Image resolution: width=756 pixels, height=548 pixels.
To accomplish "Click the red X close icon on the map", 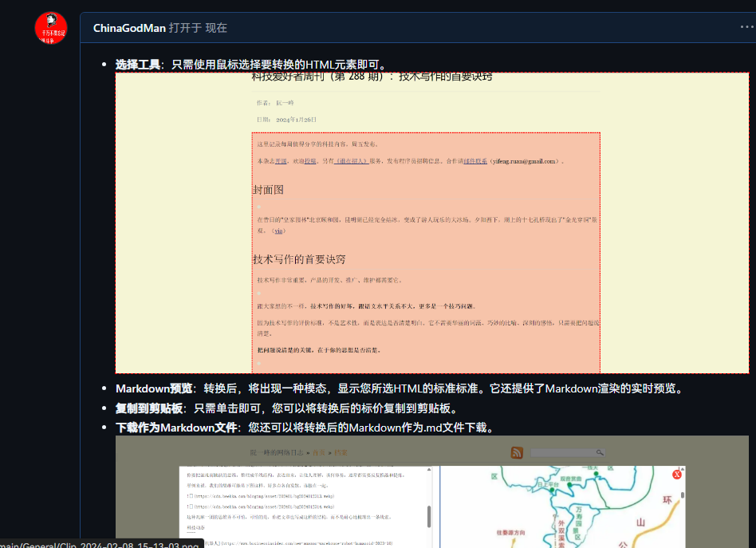I will pos(677,475).
